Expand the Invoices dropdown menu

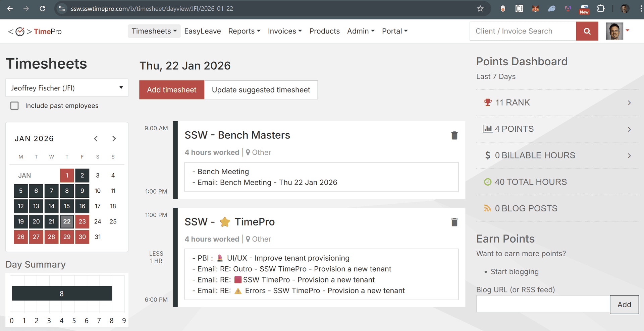tap(285, 31)
